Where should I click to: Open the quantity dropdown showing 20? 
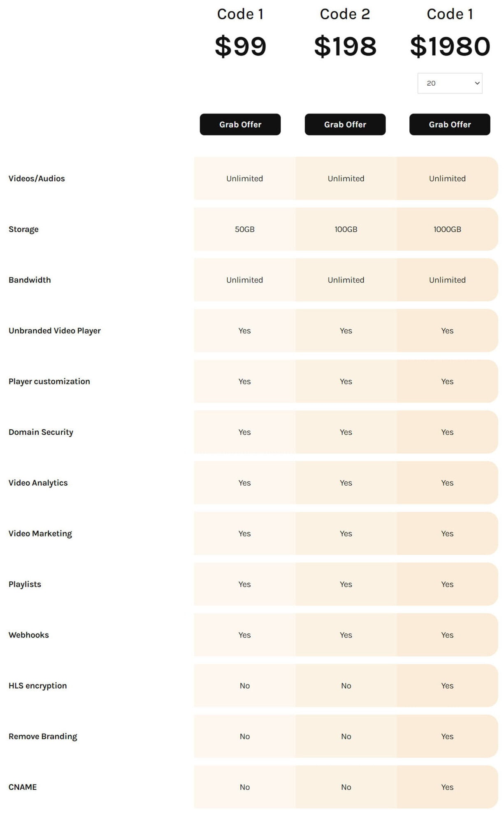click(449, 83)
